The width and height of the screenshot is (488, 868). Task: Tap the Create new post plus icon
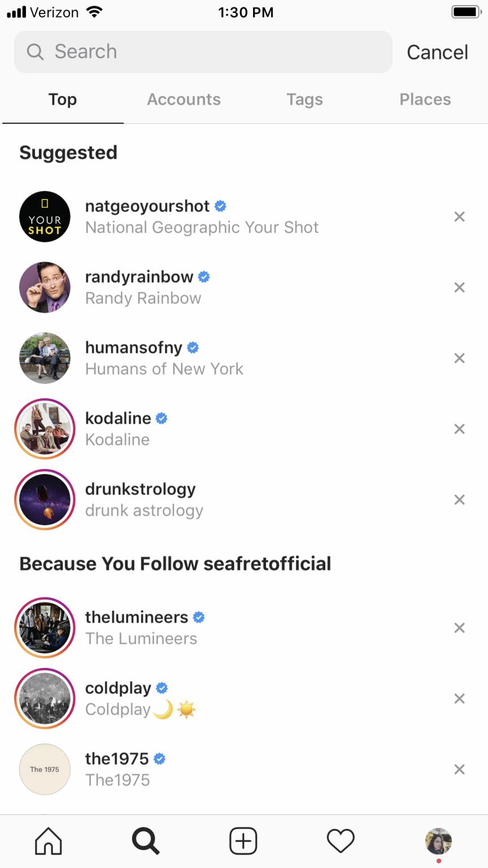point(243,840)
